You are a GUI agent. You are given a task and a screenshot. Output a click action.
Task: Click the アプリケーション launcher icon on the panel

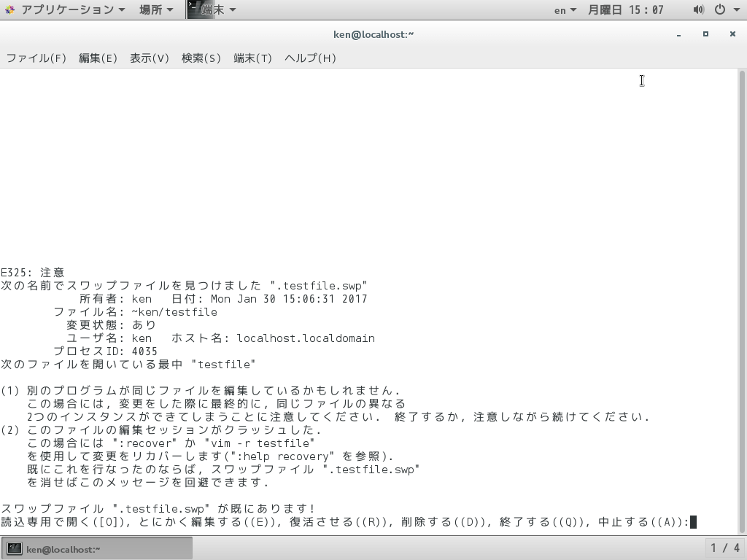coord(9,9)
